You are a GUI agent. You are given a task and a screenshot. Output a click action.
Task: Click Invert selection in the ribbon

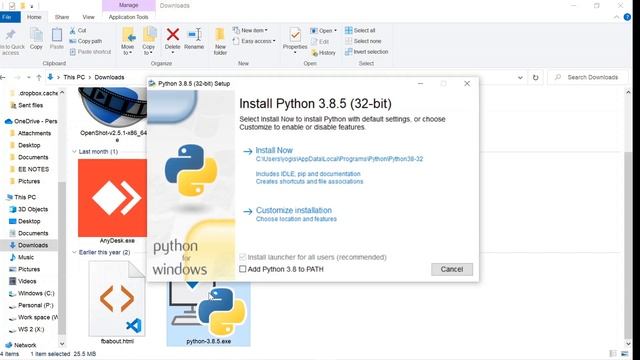pos(367,52)
